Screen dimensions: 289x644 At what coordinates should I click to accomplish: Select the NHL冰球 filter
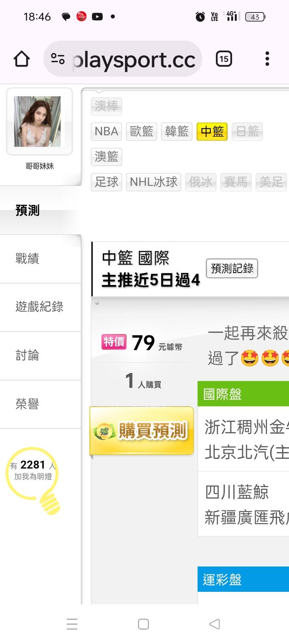click(x=154, y=182)
